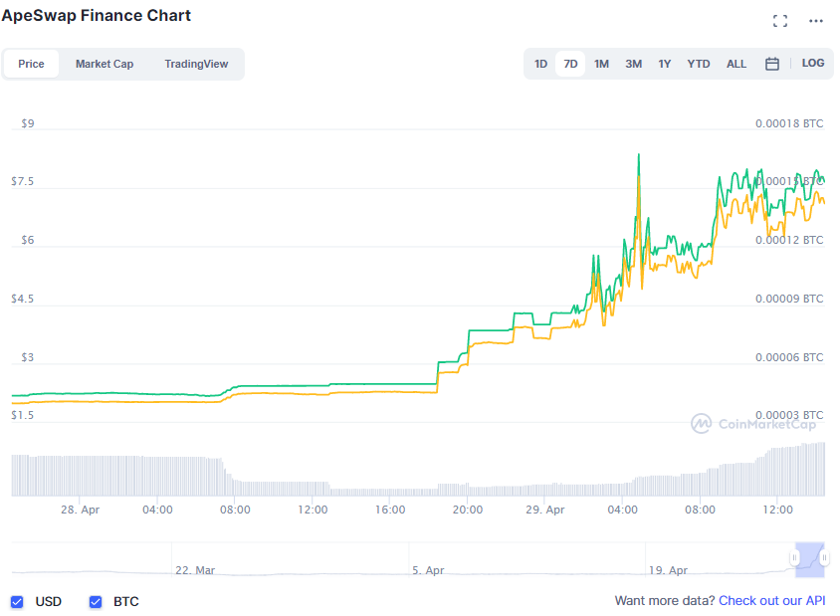Click the 5. Apr label in navigator

tap(428, 570)
